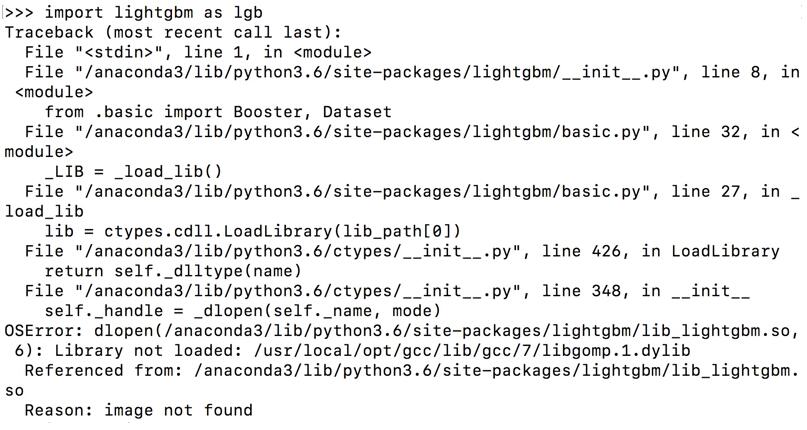Screen dimensions: 807x430
Task: Click the "Reason: image not found" line
Action: click(x=138, y=408)
